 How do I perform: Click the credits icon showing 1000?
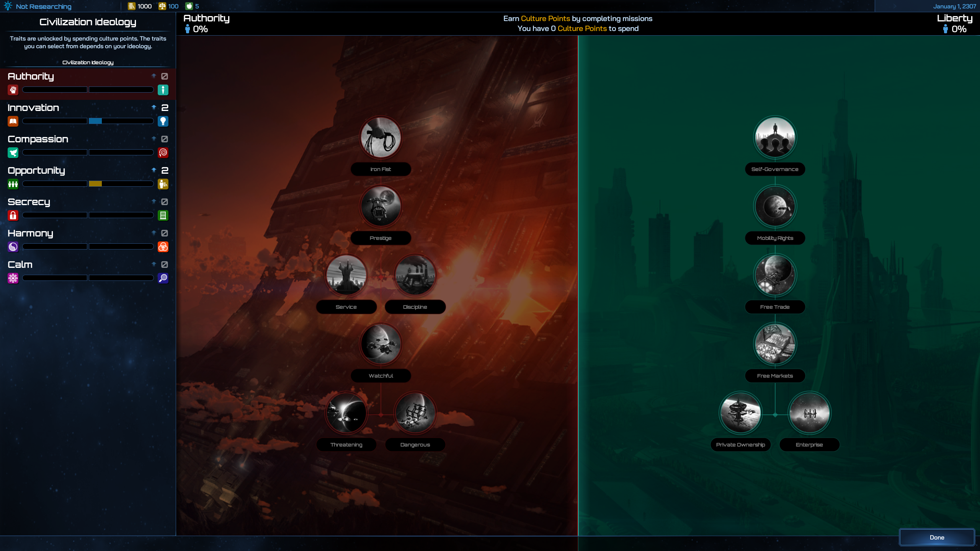132,6
